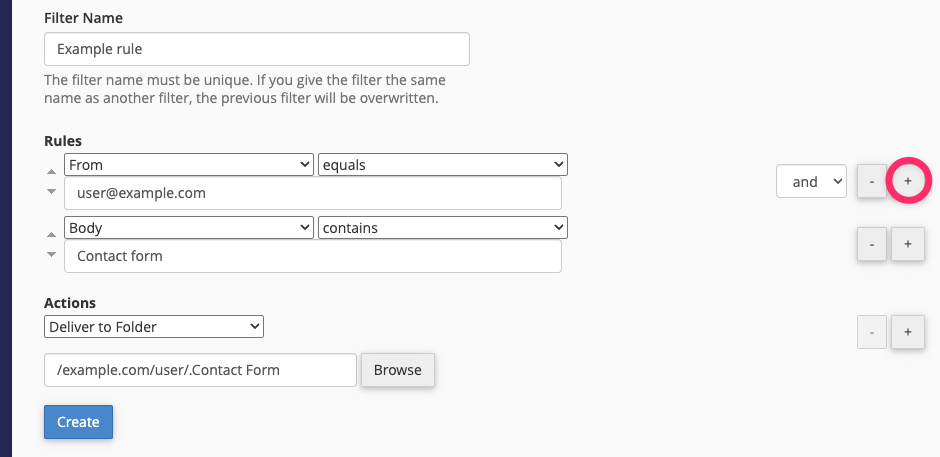The width and height of the screenshot is (940, 457).
Task: Change the and/or condition selector
Action: [811, 181]
